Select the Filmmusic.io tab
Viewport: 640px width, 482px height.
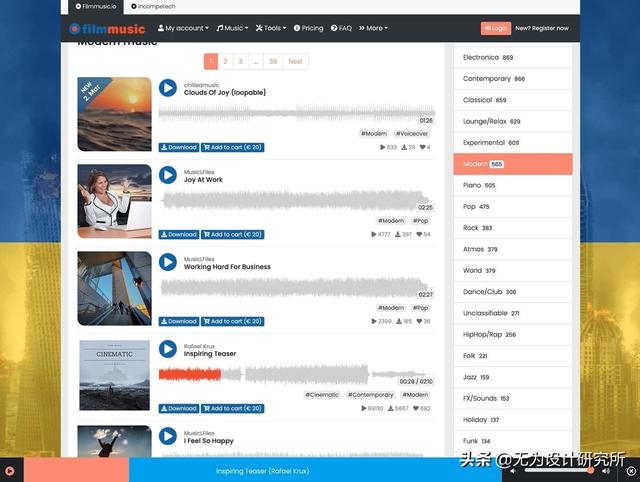pyautogui.click(x=96, y=7)
